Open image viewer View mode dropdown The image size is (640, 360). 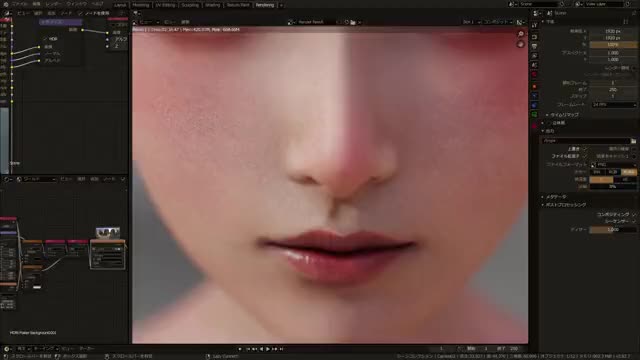point(149,22)
